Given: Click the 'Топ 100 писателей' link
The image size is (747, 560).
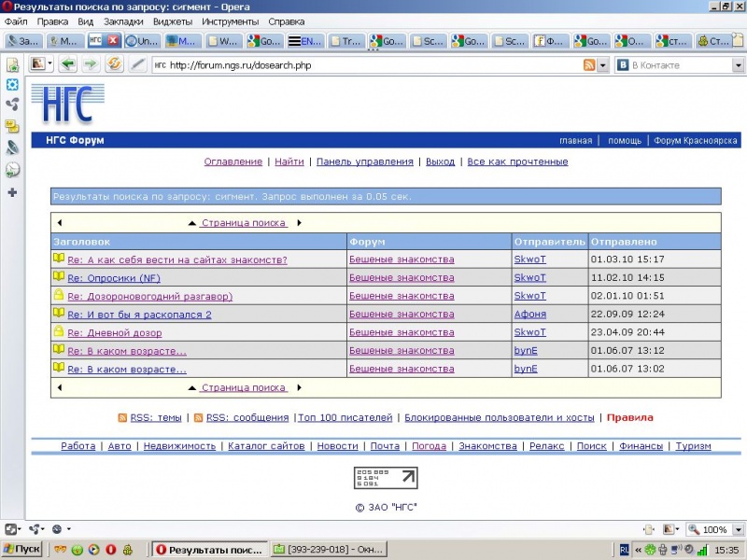Looking at the screenshot, I should (345, 417).
